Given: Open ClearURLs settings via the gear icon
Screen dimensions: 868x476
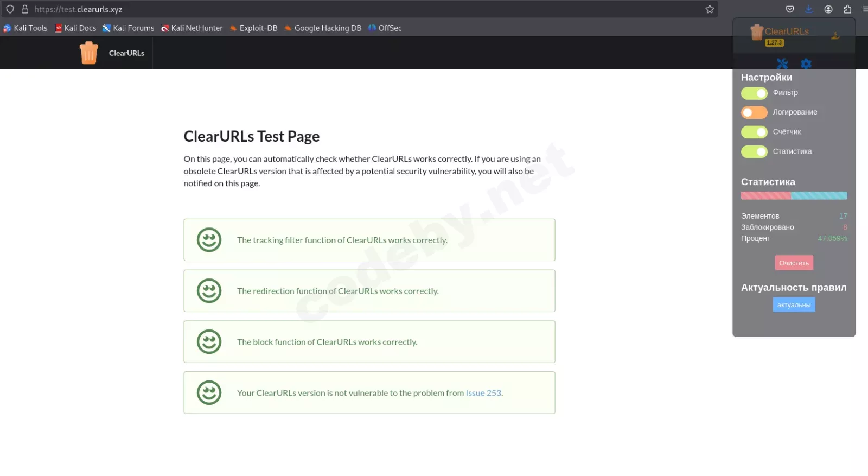Looking at the screenshot, I should [x=806, y=64].
